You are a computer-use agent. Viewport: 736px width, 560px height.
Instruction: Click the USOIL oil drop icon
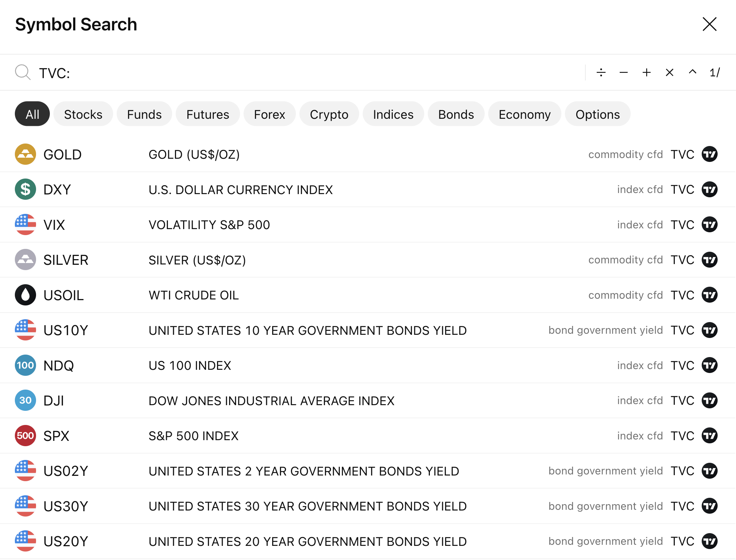pos(25,295)
